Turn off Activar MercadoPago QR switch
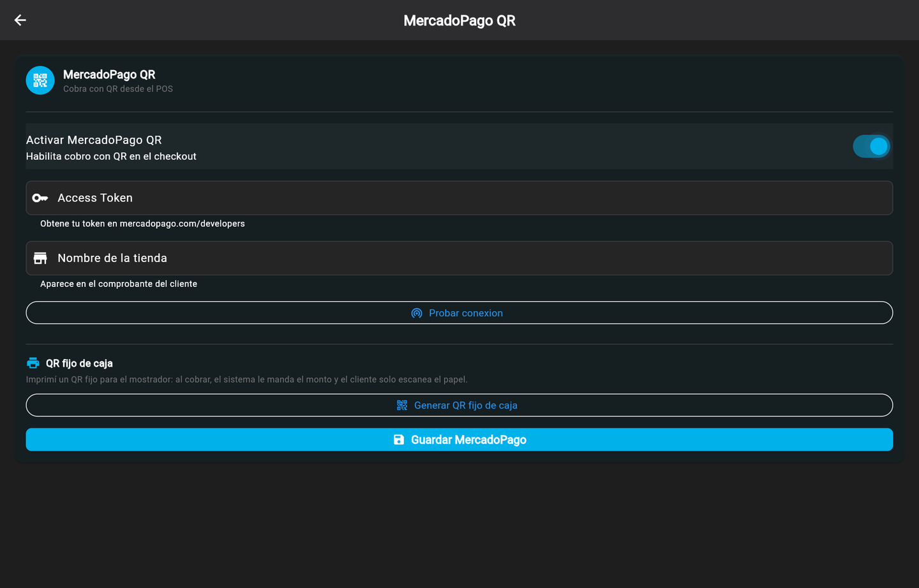919x588 pixels. [871, 146]
